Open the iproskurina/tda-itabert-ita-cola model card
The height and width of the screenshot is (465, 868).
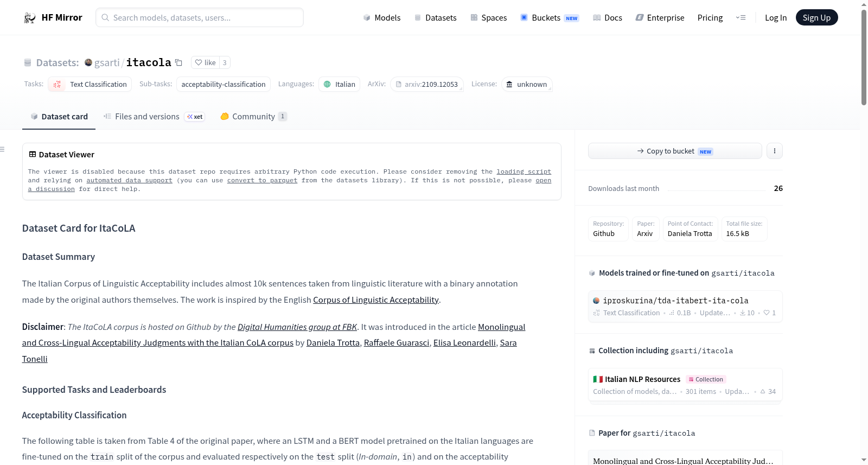click(685, 307)
